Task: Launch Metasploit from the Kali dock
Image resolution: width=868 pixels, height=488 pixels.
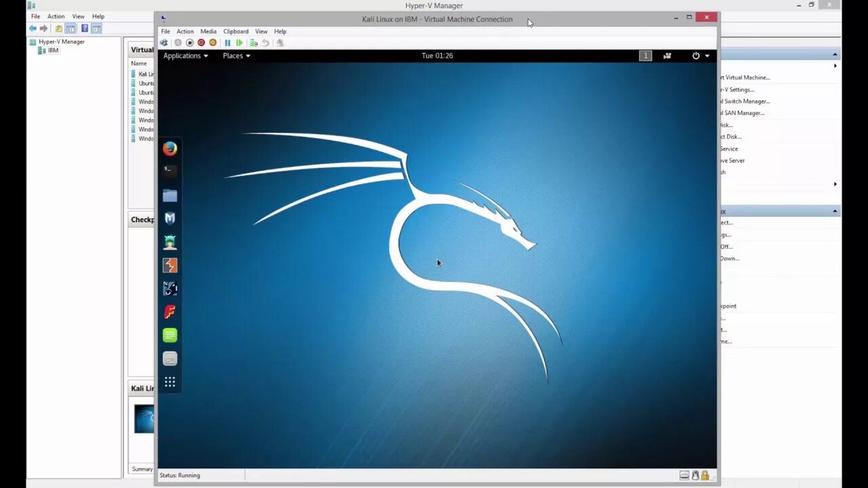Action: tap(170, 218)
